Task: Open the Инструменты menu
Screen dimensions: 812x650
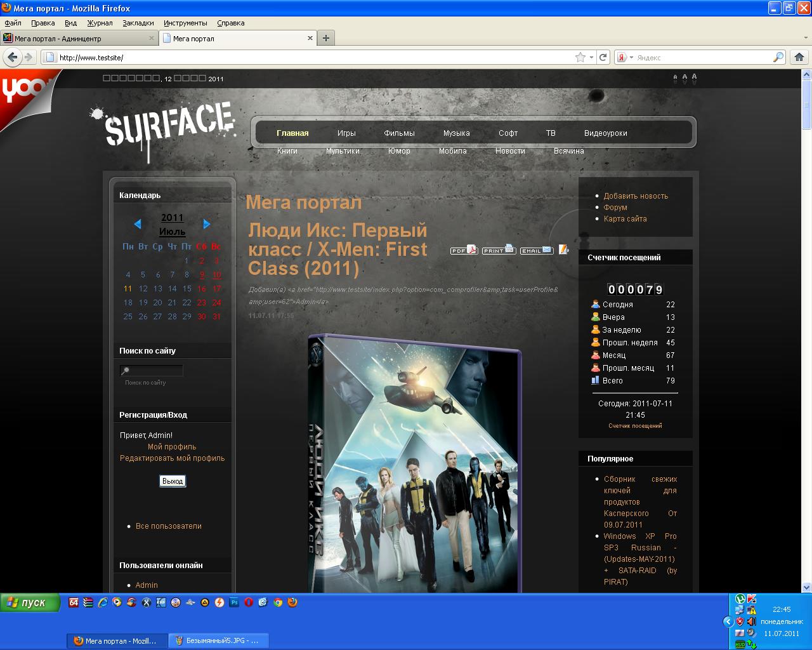Action: click(x=185, y=23)
